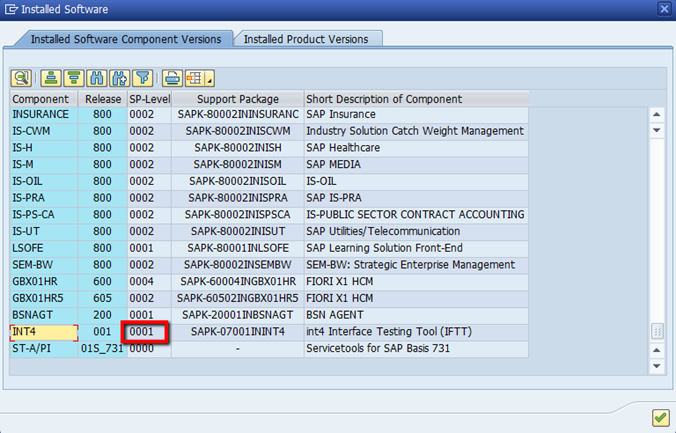Select the BSNAGT component cell

44,315
